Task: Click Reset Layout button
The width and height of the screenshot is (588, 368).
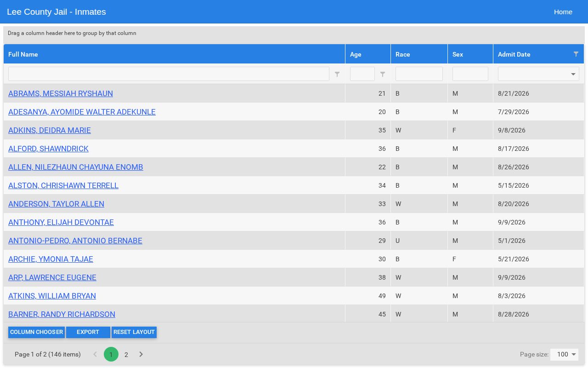Action: (134, 332)
